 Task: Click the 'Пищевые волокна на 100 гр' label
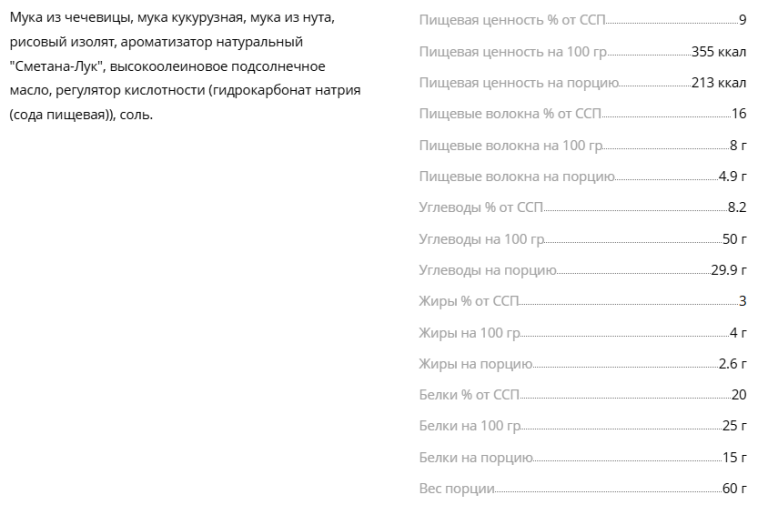511,145
